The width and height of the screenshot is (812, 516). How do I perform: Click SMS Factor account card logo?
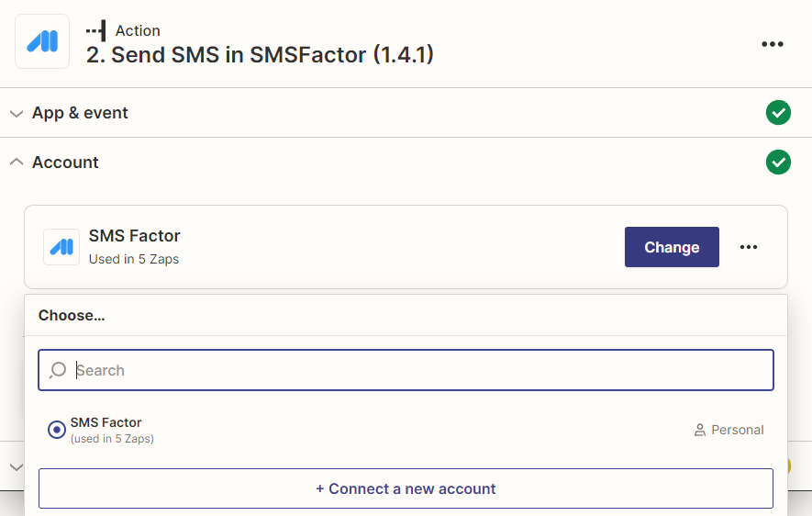(x=61, y=247)
